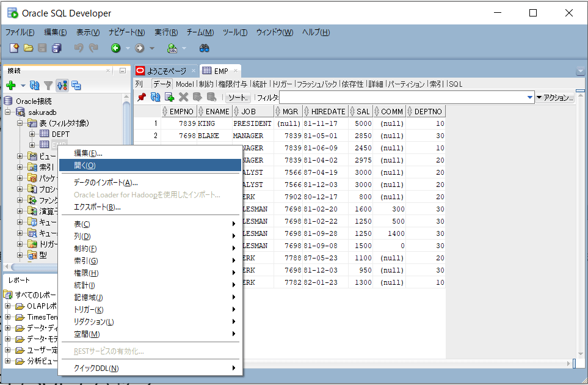This screenshot has width=588, height=385.
Task: Click into the フィルタ input field
Action: [404, 98]
